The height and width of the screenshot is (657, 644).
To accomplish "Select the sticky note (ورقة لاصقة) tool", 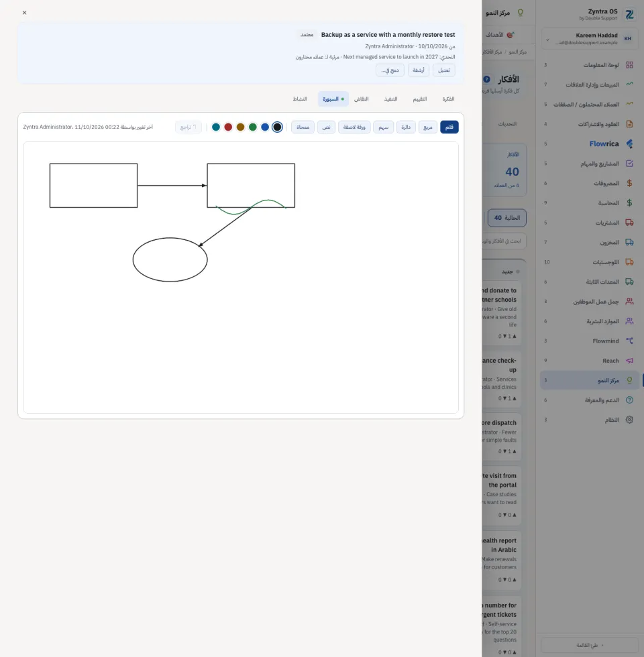I will 354,127.
